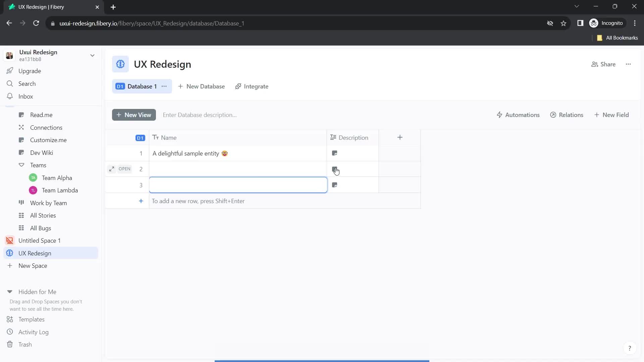Open Untitled Space 1 in sidebar
The width and height of the screenshot is (644, 362).
(x=39, y=240)
